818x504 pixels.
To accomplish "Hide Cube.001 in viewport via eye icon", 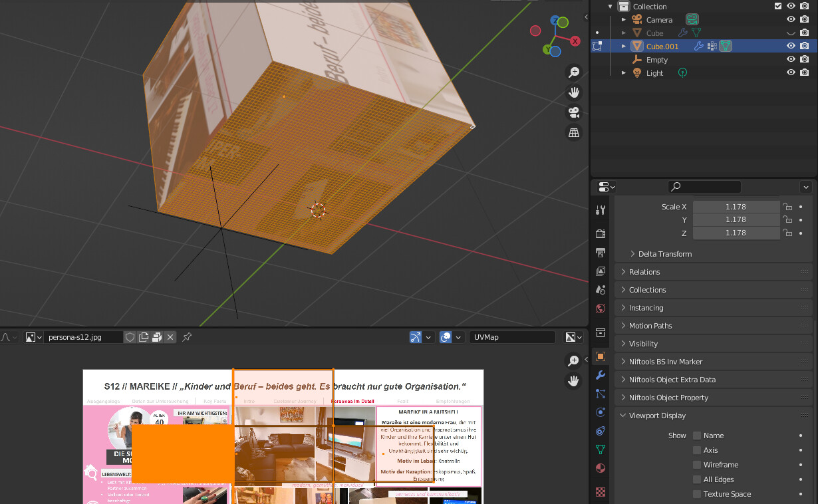I will (791, 46).
